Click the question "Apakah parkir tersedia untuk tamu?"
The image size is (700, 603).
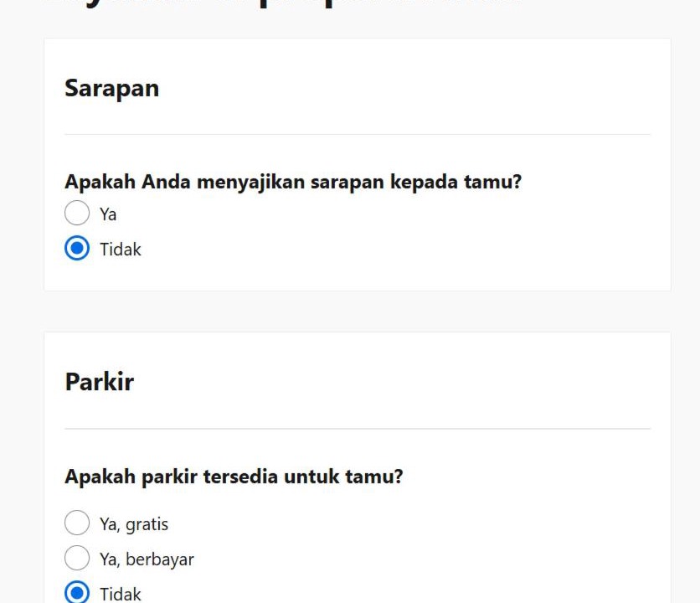(x=234, y=477)
